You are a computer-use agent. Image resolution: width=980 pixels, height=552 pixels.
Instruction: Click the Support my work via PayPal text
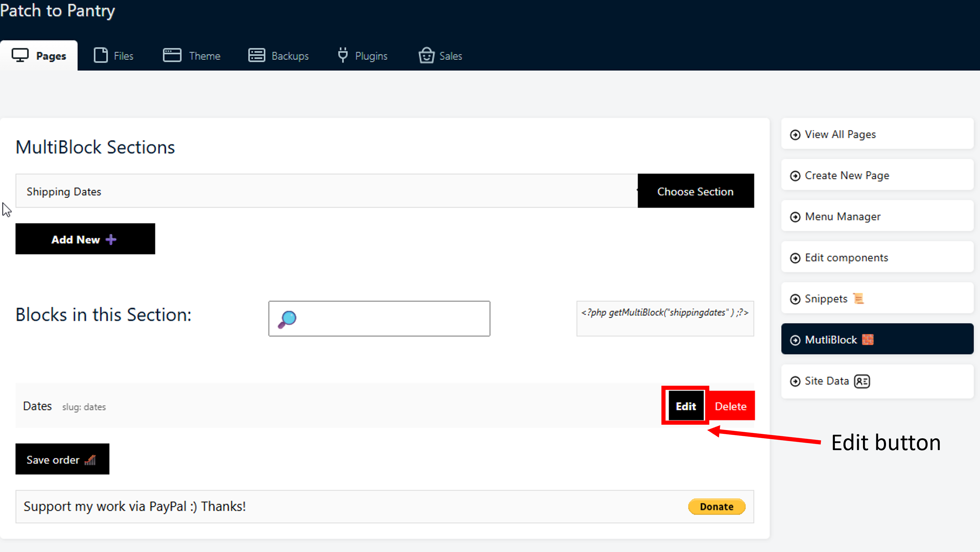click(135, 507)
